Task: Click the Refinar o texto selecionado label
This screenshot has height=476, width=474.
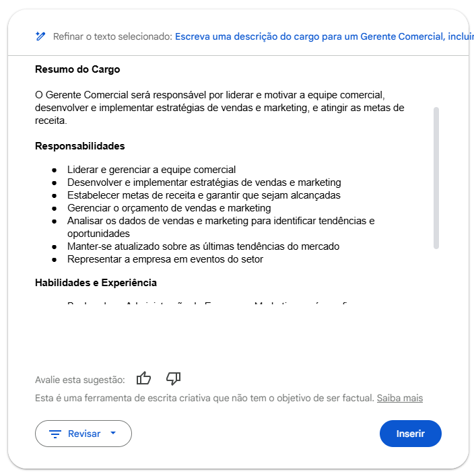Action: [112, 36]
